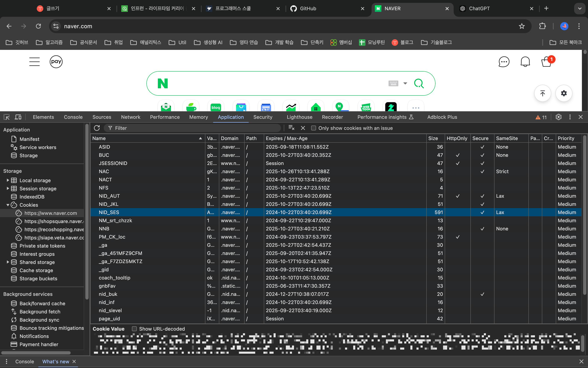Open the browser extensions puzzle icon
The height and width of the screenshot is (368, 588).
[542, 26]
